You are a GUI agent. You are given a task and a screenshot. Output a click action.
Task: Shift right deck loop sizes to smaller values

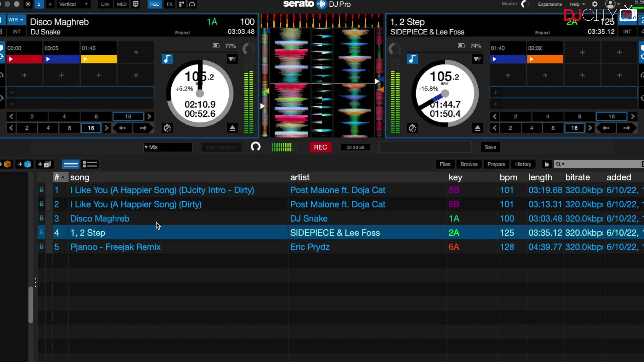pos(495,117)
